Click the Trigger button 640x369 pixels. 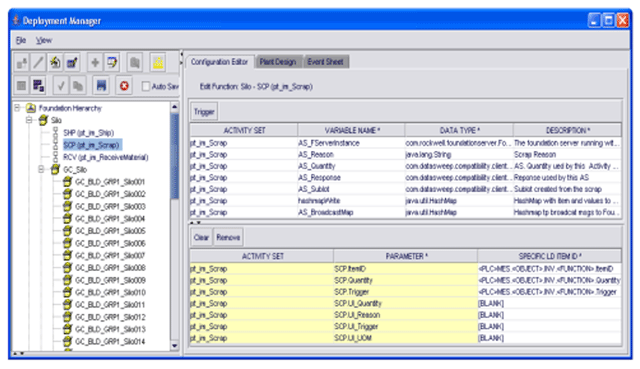click(x=204, y=112)
